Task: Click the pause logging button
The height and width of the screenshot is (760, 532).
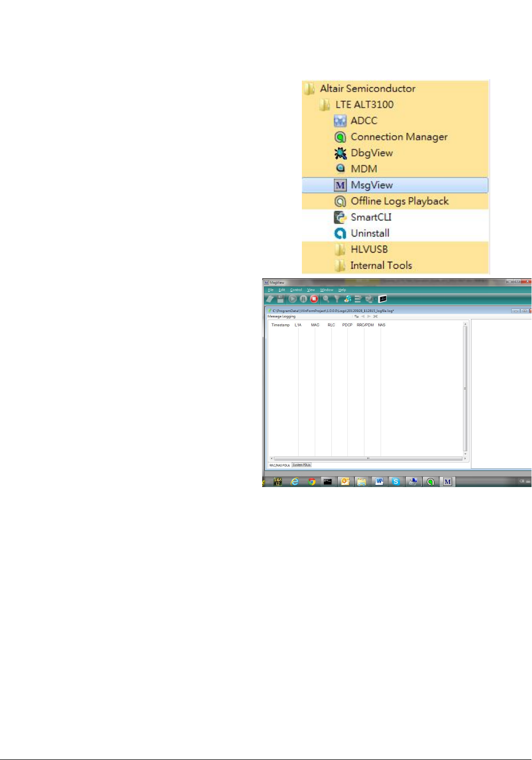Action: [303, 299]
